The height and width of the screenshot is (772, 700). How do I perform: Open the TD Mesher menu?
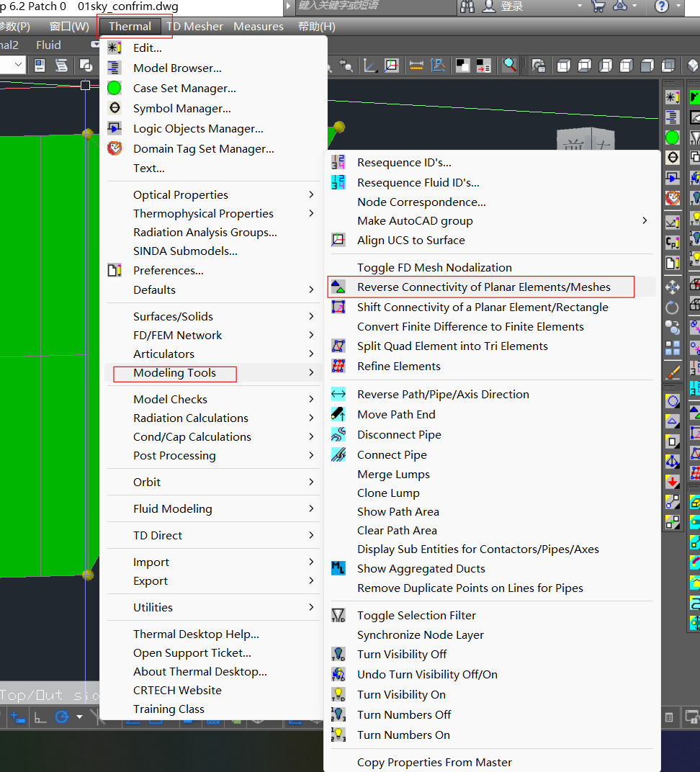coord(194,27)
